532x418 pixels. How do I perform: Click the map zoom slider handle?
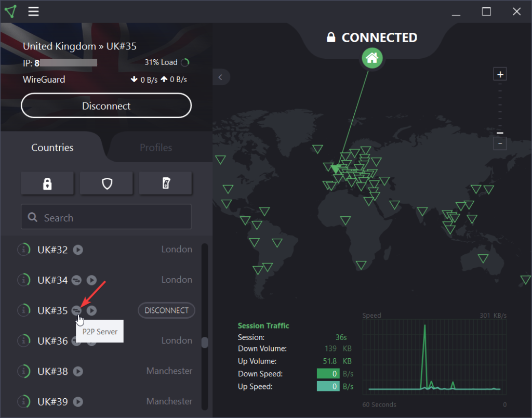pyautogui.click(x=500, y=133)
